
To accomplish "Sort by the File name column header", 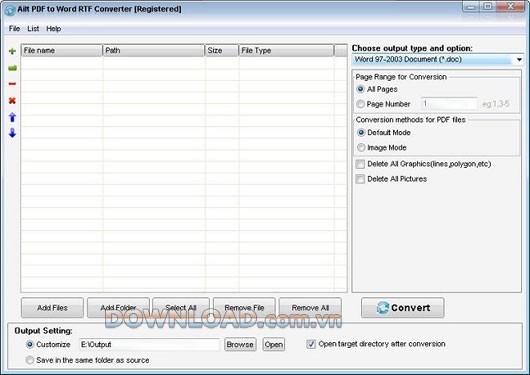I will pyautogui.click(x=62, y=50).
